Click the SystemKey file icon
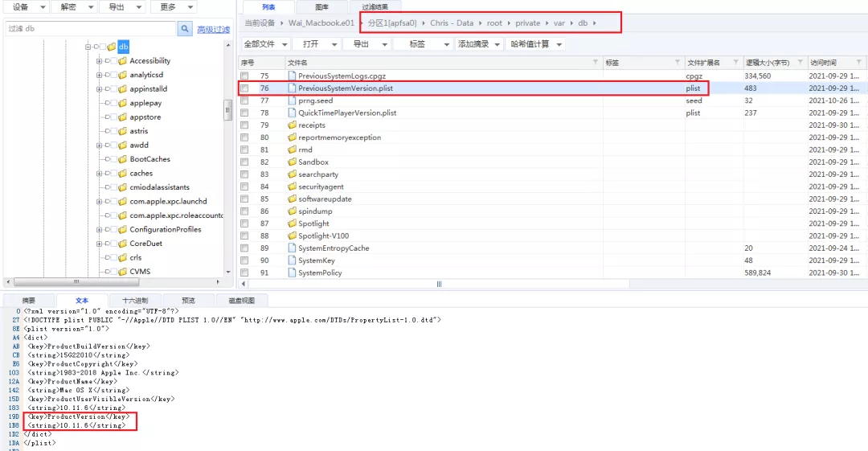 [292, 260]
